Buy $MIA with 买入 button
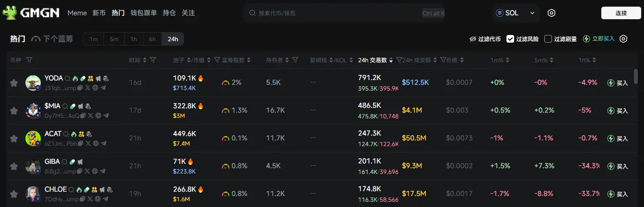 pyautogui.click(x=618, y=111)
